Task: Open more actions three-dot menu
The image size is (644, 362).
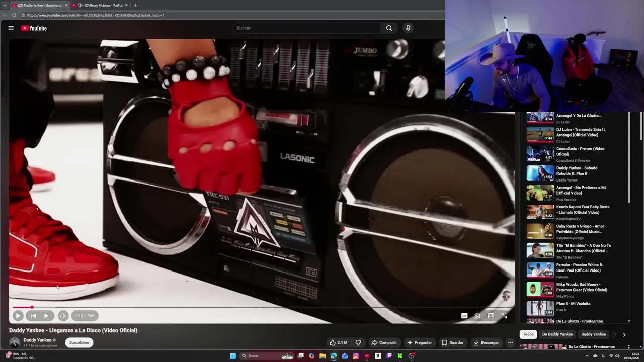Action: pyautogui.click(x=510, y=342)
